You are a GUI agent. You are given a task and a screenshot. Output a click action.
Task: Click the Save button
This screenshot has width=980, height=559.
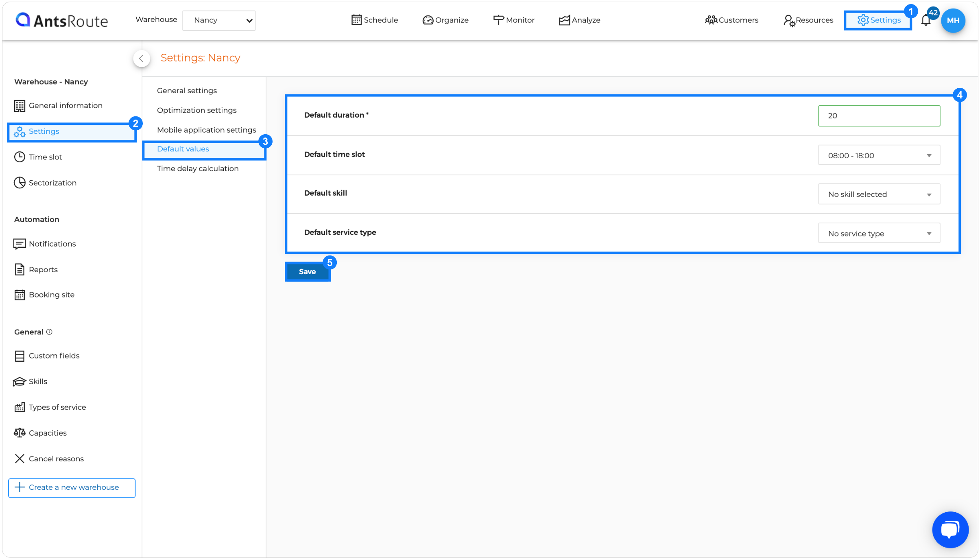(308, 271)
